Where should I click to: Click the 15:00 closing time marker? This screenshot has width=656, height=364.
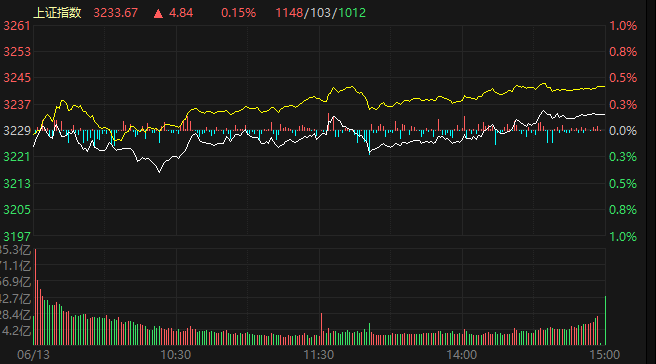click(x=605, y=355)
